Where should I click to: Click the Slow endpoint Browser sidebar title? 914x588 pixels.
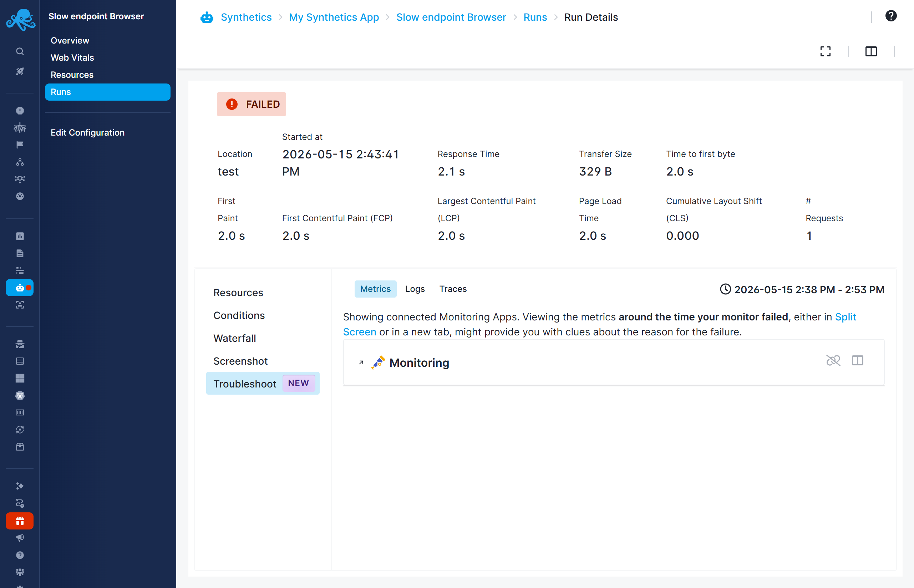(96, 16)
